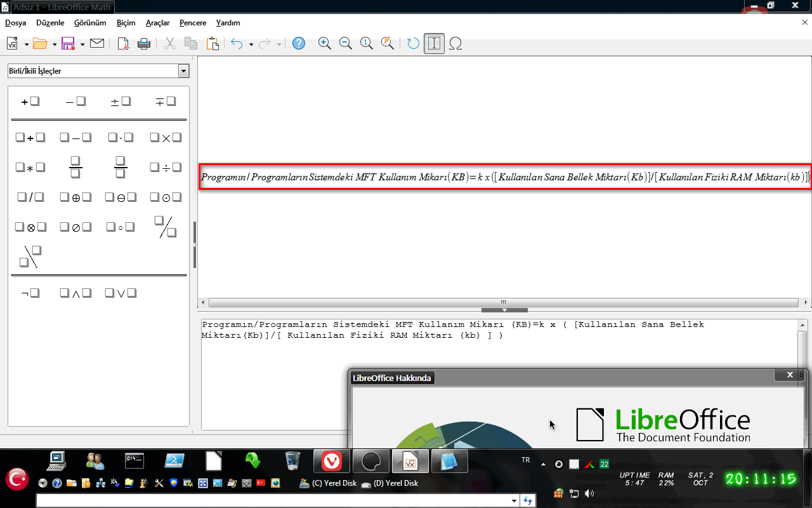The height and width of the screenshot is (508, 812).
Task: Click the horizontal scrollbar under the formula preview
Action: pos(504,303)
